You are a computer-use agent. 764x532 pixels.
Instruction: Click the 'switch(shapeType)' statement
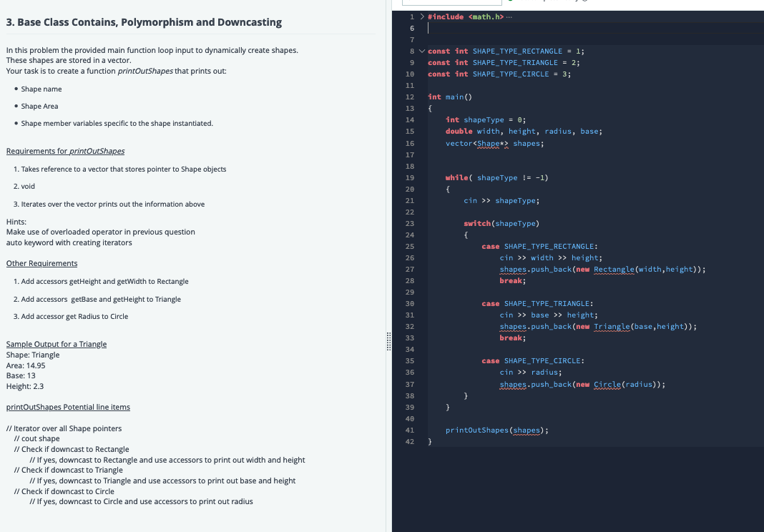pos(501,224)
